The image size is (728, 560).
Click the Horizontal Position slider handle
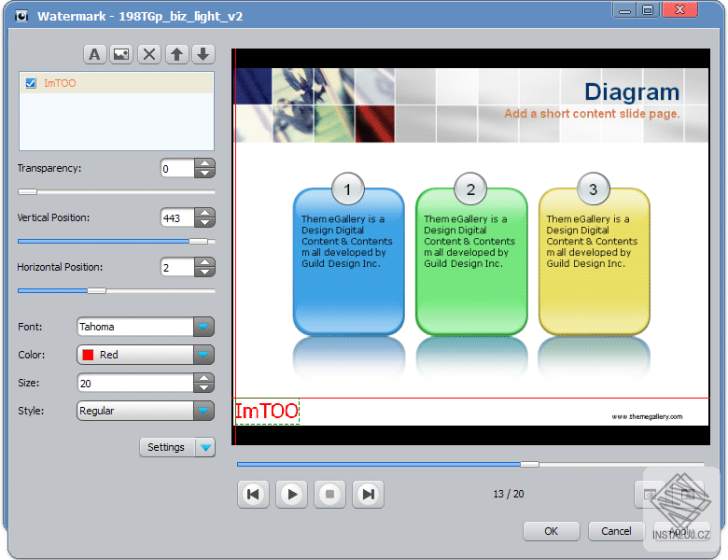(x=96, y=290)
